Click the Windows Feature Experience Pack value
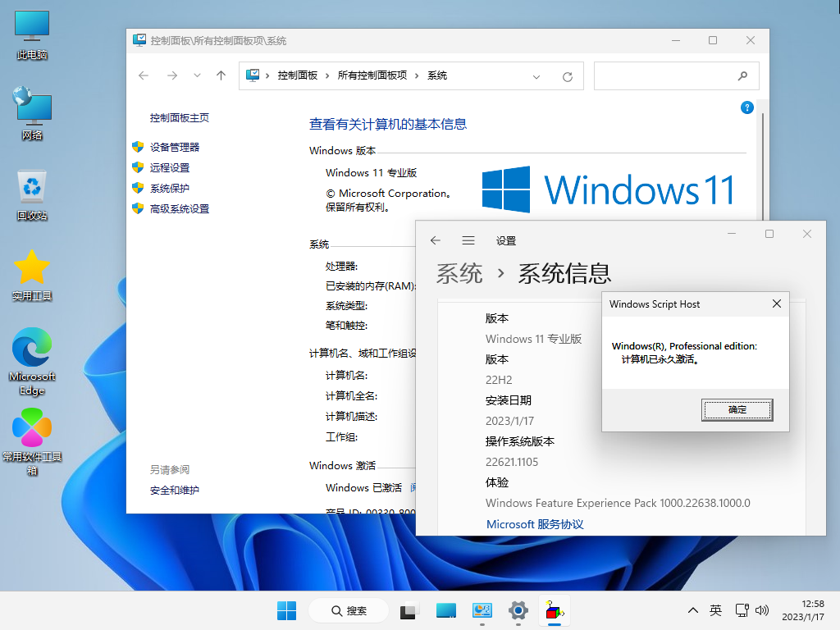 [618, 504]
